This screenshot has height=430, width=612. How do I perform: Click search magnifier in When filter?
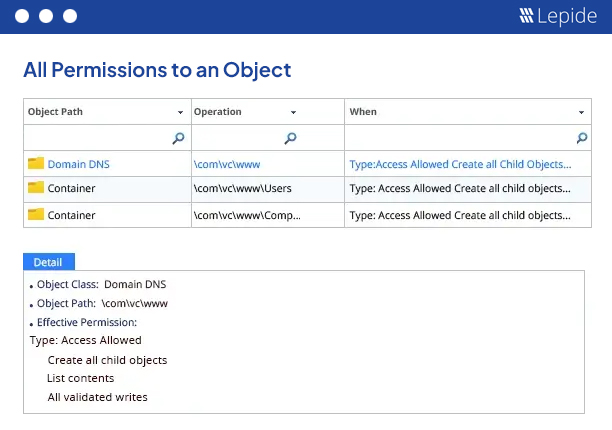point(582,138)
